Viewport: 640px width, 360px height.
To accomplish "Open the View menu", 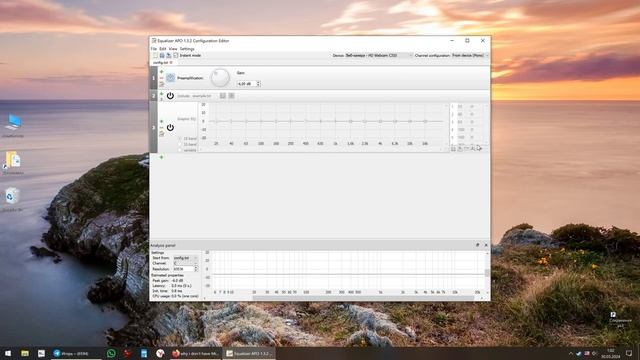I will [173, 49].
